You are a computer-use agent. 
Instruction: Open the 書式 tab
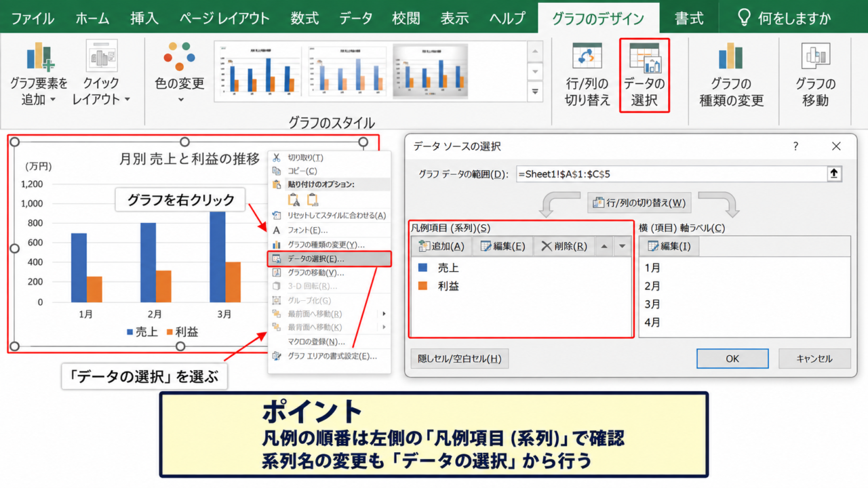coord(689,18)
